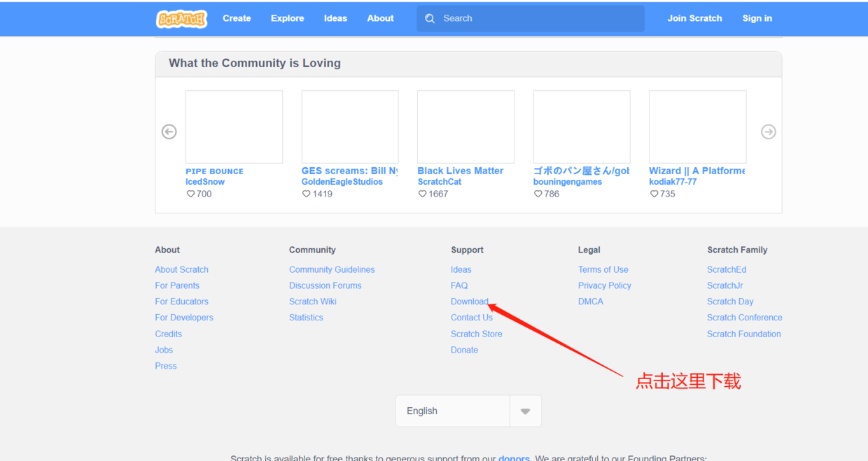Open ScratchCat author profile
Screen dimensions: 868x461
tap(440, 182)
